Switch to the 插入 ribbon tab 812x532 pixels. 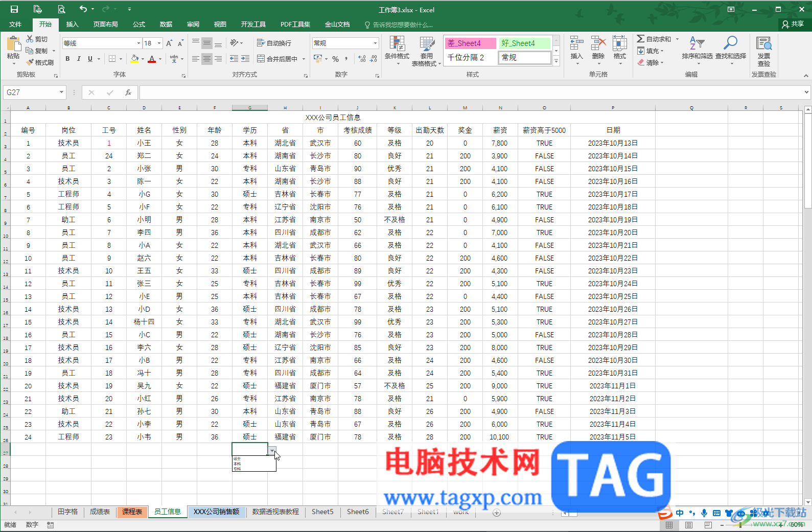pyautogui.click(x=73, y=25)
